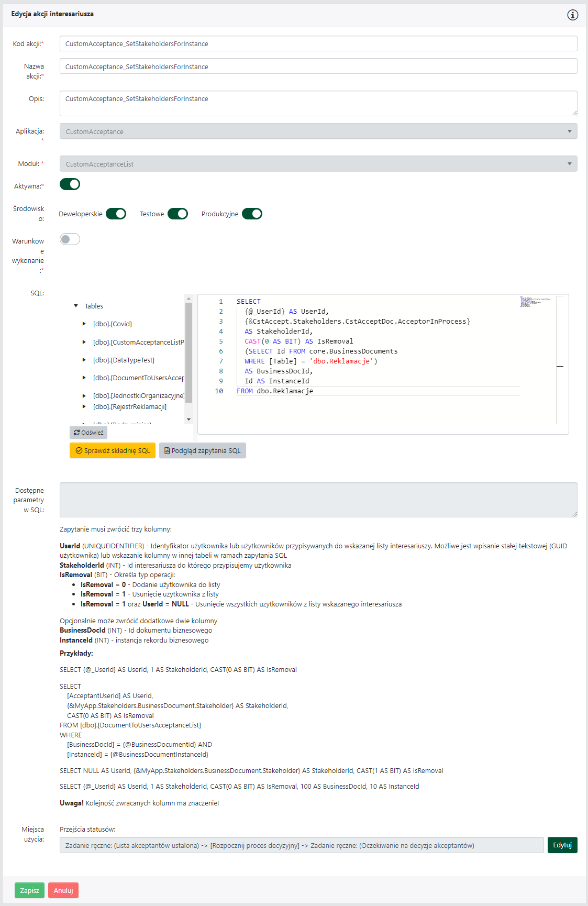Save with the Zapisz button
This screenshot has width=588, height=906.
coord(29,890)
